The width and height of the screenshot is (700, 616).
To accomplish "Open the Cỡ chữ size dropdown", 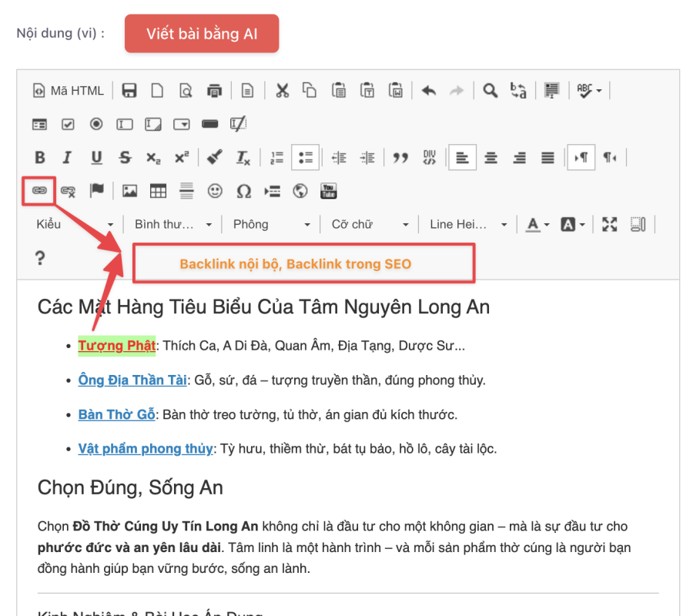I will coord(370,224).
